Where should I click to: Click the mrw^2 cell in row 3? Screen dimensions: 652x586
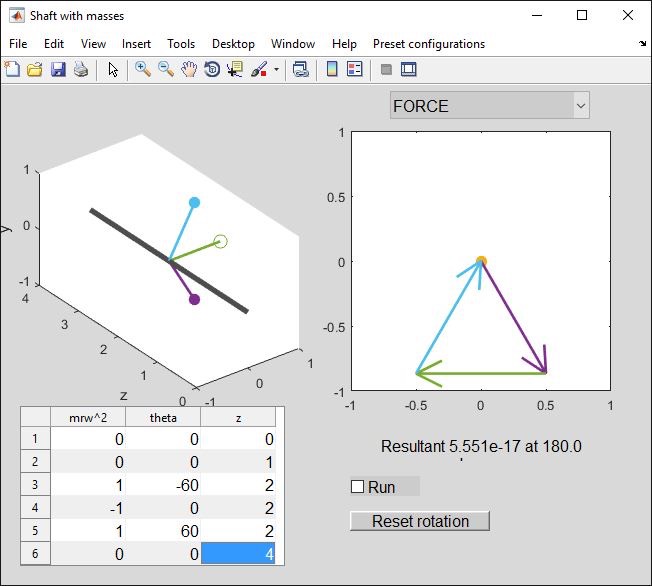[x=87, y=485]
